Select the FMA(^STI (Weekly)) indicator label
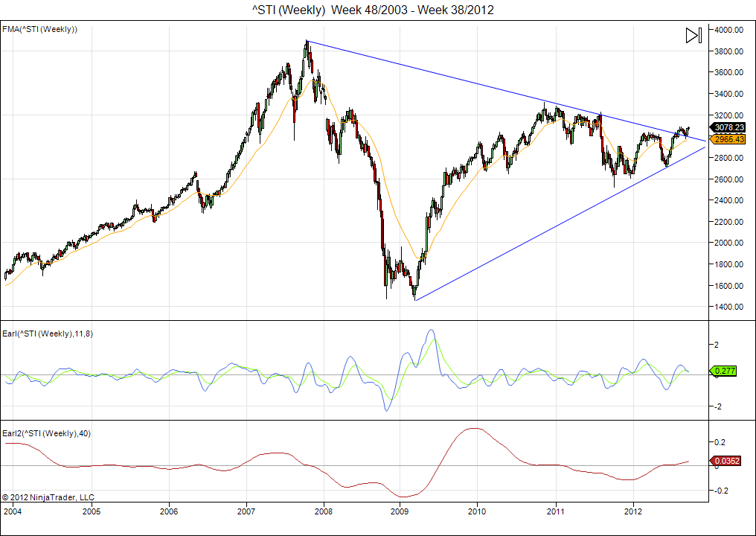This screenshot has height=536, width=756. [40, 29]
